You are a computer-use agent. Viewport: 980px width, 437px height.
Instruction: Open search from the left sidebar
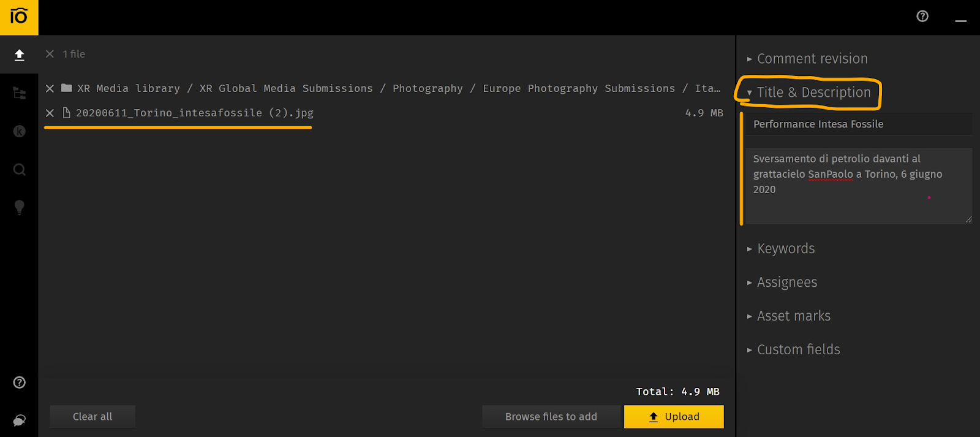(x=19, y=170)
